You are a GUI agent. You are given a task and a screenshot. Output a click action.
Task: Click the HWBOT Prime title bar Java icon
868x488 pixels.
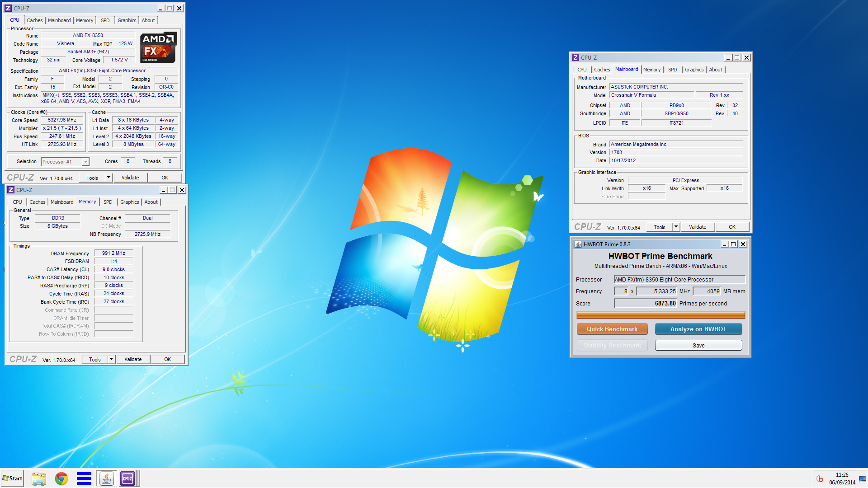[578, 244]
